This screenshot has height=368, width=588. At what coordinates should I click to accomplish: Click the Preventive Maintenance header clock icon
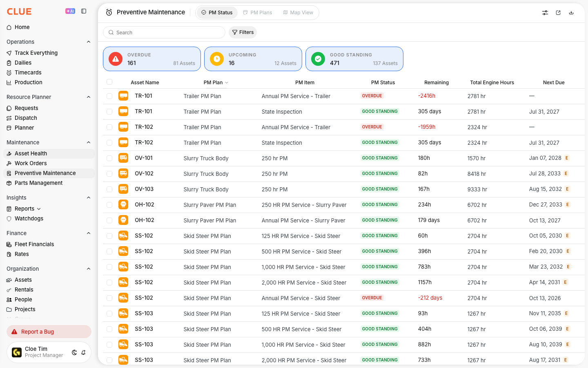click(x=109, y=12)
